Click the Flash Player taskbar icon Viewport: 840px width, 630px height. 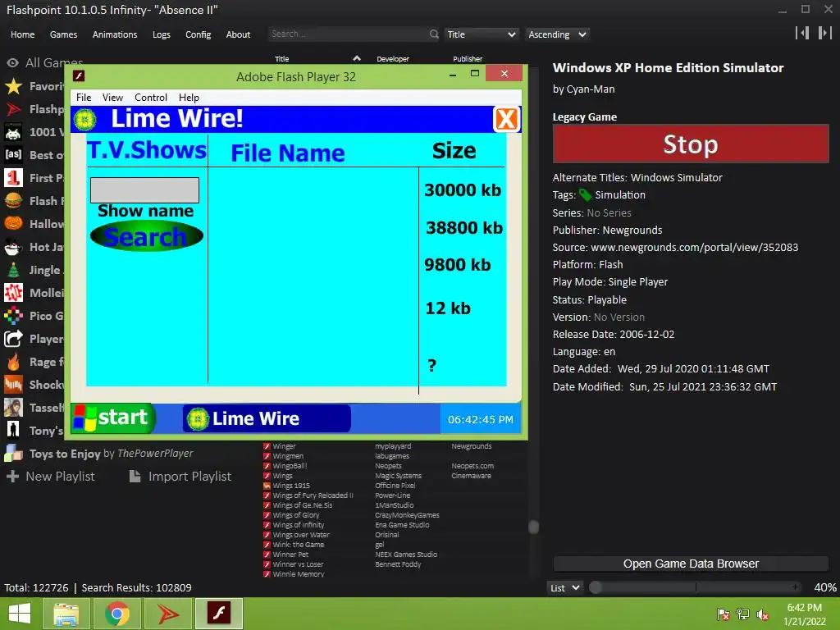coord(219,614)
